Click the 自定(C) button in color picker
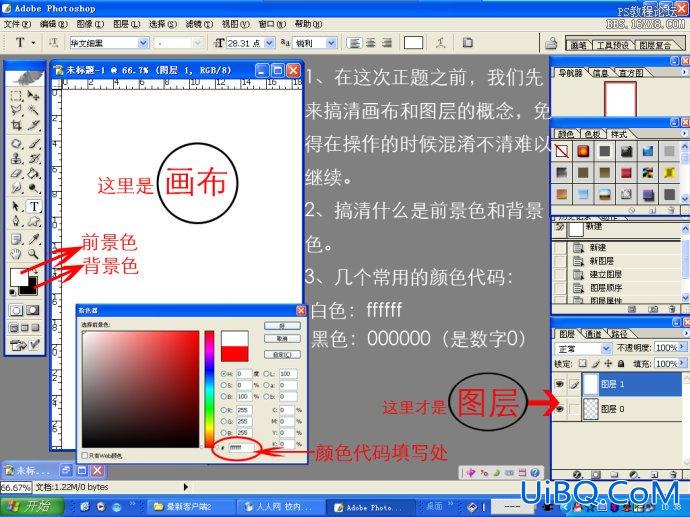Viewport: 690px width, 517px height. click(282, 354)
